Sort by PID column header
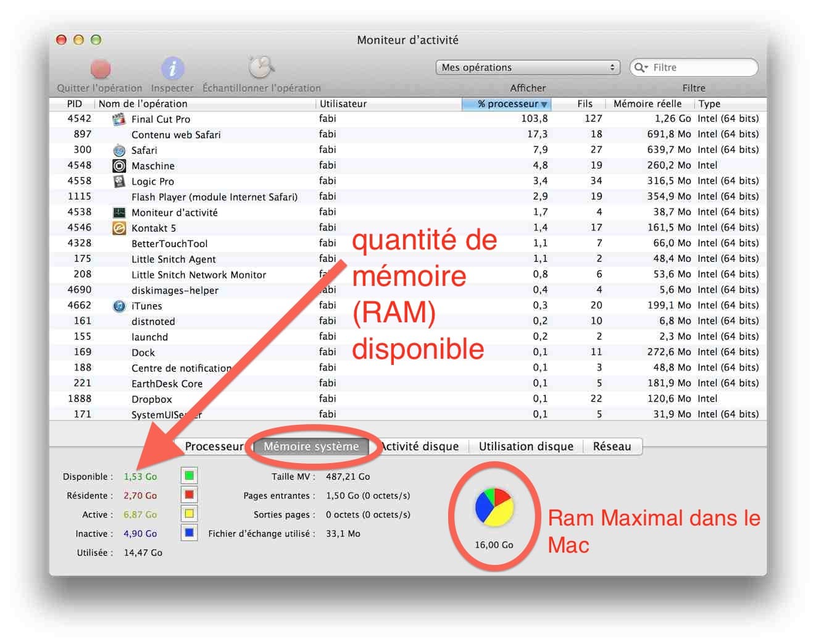The height and width of the screenshot is (644, 816). point(74,104)
